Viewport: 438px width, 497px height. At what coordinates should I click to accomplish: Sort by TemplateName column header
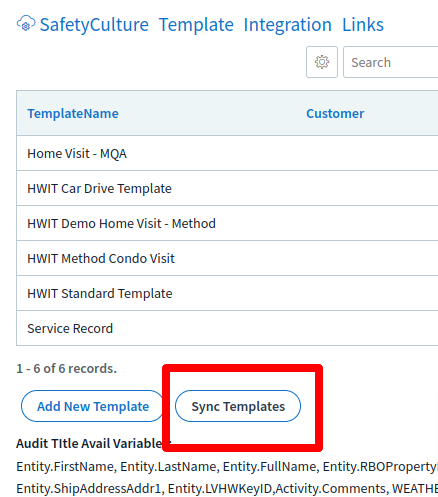pyautogui.click(x=73, y=113)
